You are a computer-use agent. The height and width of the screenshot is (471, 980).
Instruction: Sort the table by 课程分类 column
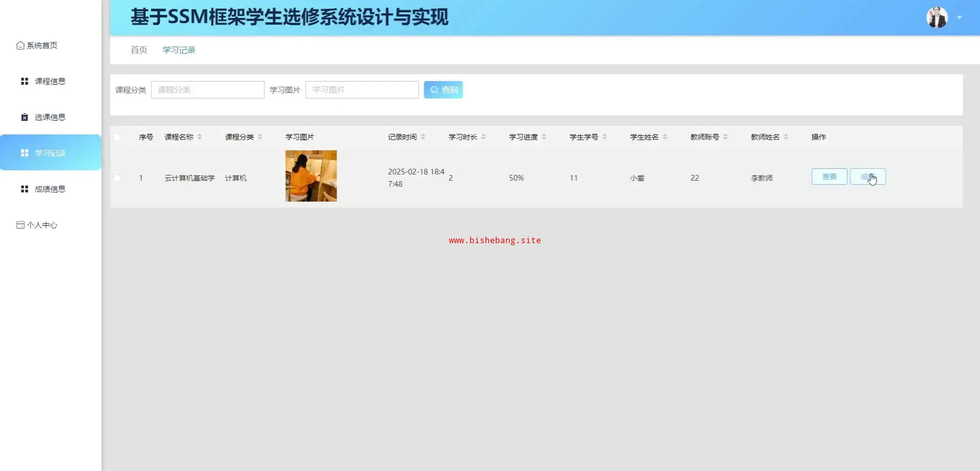tap(260, 137)
